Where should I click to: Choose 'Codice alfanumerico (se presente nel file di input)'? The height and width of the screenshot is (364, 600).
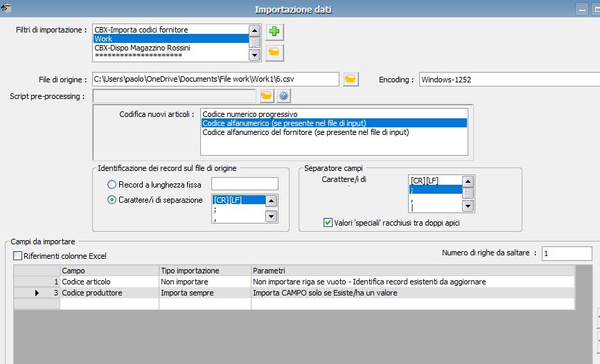point(334,123)
